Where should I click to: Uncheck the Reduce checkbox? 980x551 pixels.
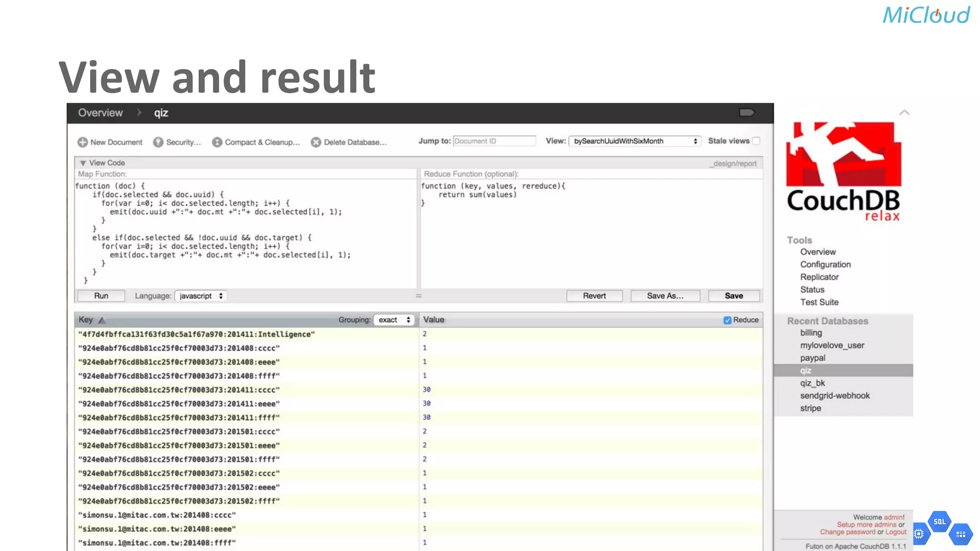(x=727, y=320)
